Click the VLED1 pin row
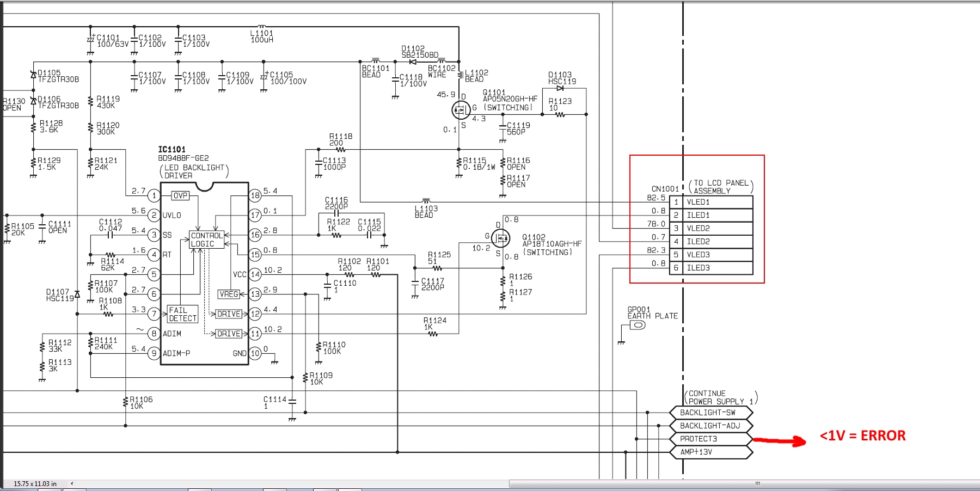 click(711, 202)
